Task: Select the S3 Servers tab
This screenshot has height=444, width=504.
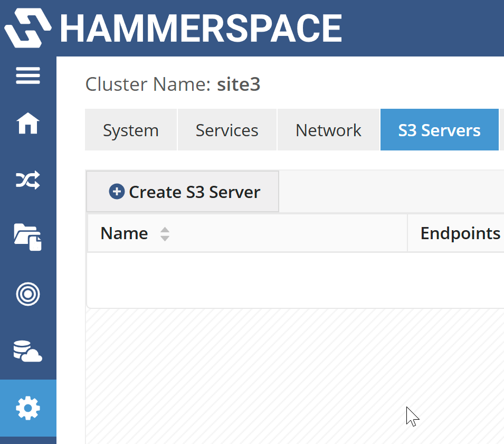Action: [x=440, y=130]
